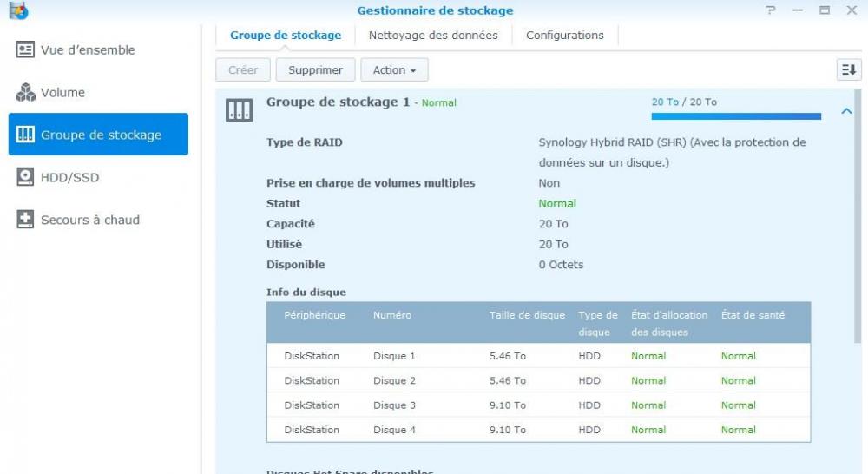Click the 20 To usage progress bar
This screenshot has height=474, width=868.
pos(736,116)
